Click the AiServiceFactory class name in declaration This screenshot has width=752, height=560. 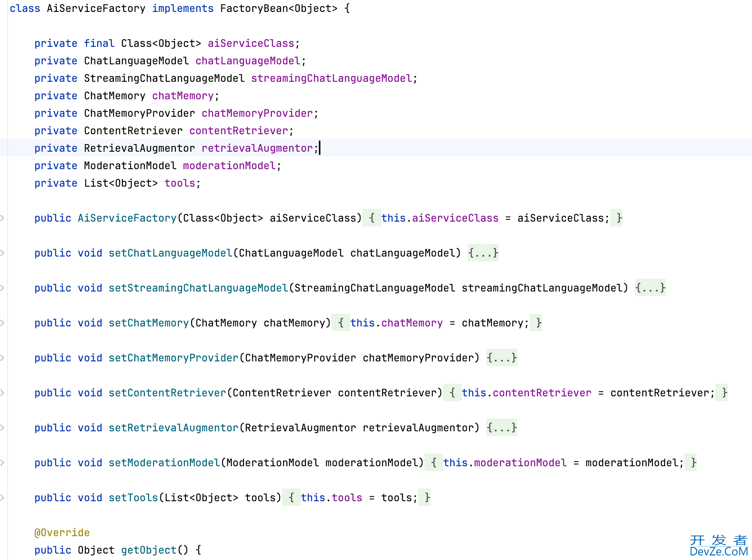96,8
